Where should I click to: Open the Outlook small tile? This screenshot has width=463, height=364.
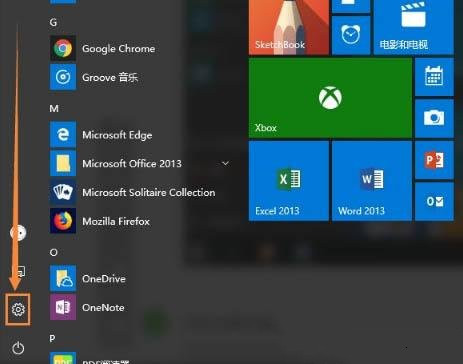(434, 201)
